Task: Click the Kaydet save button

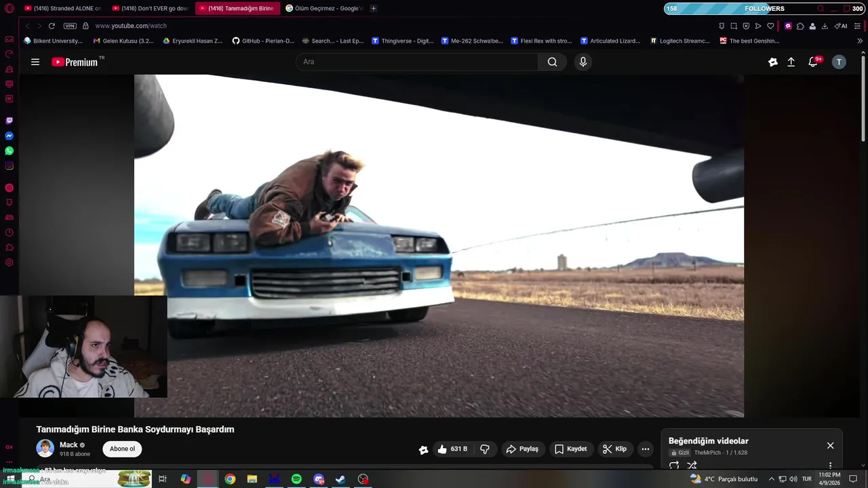Action: point(570,449)
